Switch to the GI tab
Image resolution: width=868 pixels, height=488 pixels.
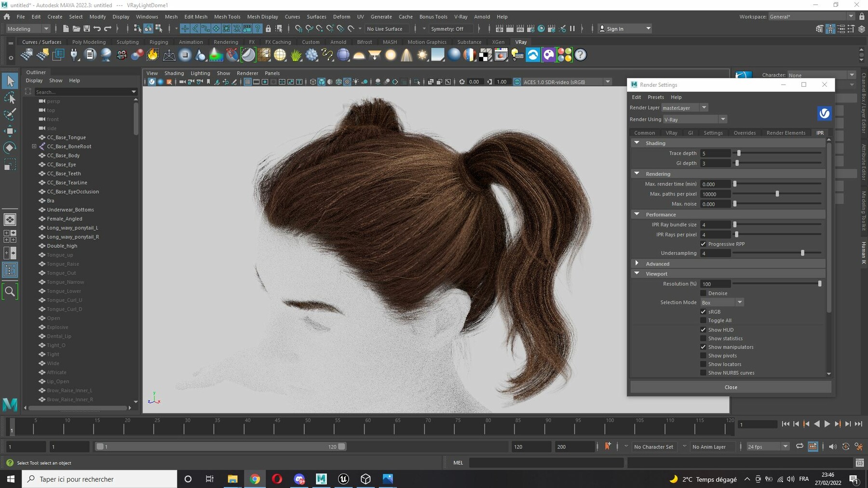click(x=690, y=133)
